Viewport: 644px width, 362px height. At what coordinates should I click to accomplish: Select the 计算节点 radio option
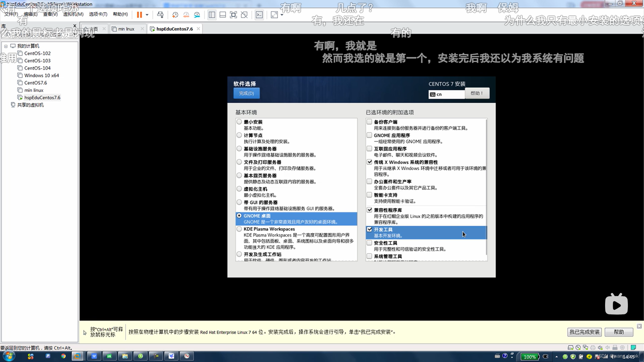click(x=239, y=135)
